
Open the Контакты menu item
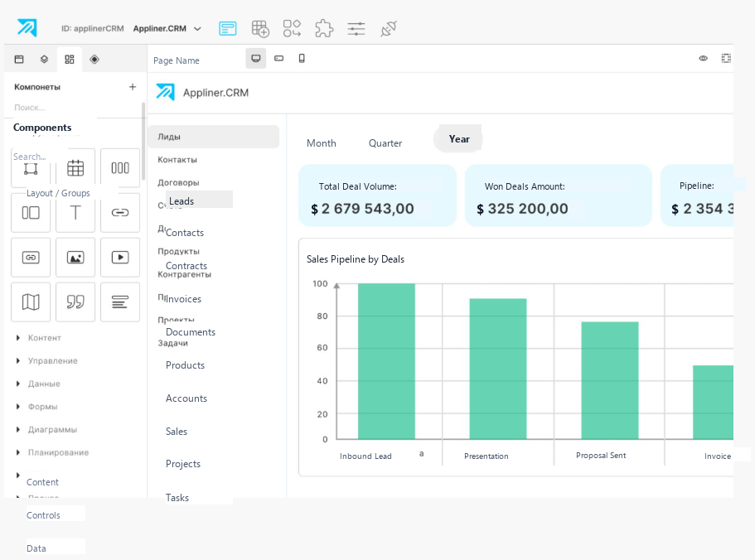pyautogui.click(x=177, y=160)
